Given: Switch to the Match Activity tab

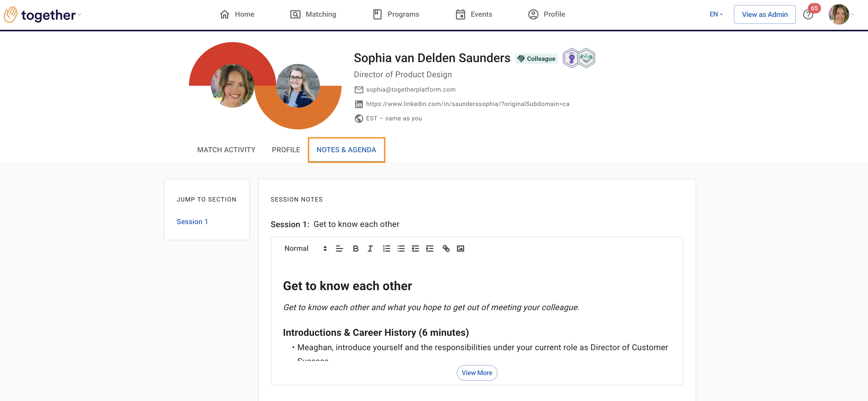Looking at the screenshot, I should 226,150.
